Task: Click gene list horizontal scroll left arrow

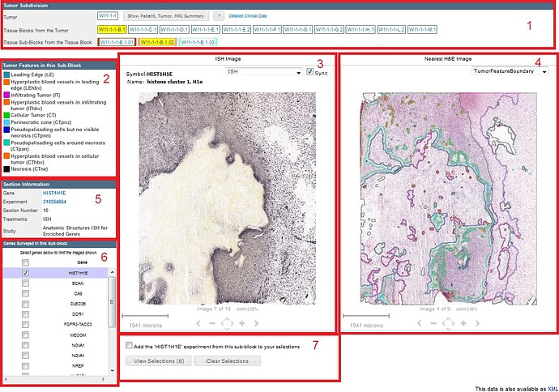Action: tap(6, 379)
